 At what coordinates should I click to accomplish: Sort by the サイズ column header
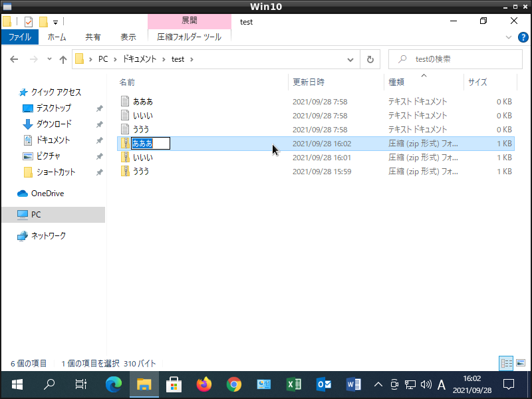490,82
